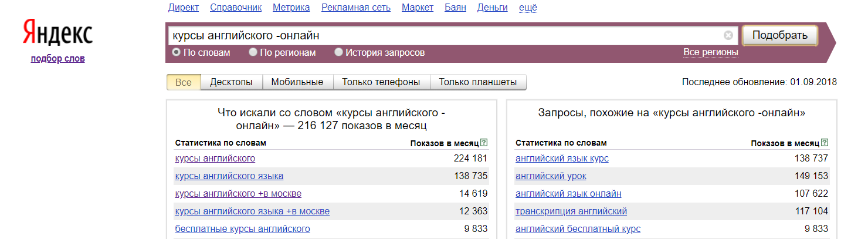Click the value '149 153'
The height and width of the screenshot is (239, 868).
tap(811, 176)
